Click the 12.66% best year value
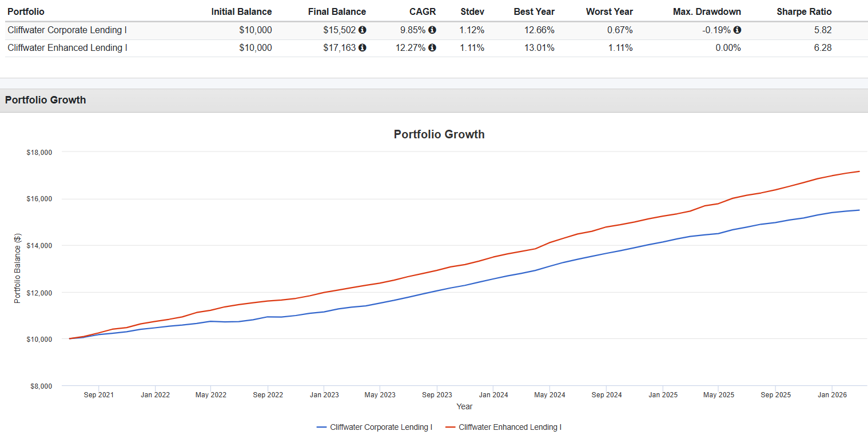868x439 pixels. [x=539, y=30]
